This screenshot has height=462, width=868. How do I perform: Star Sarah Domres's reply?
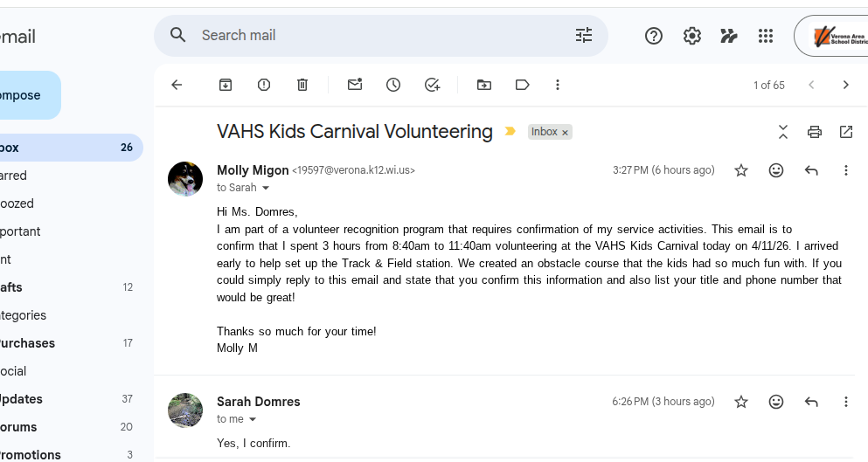pyautogui.click(x=741, y=402)
